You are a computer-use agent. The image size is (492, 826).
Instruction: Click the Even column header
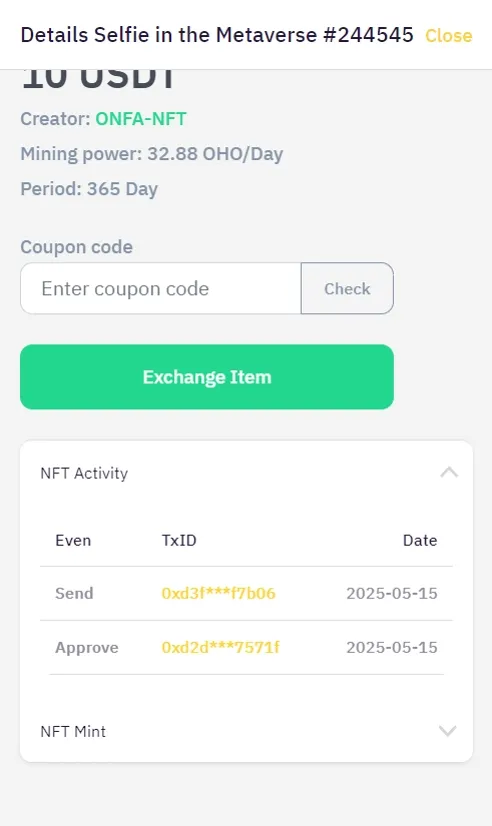click(73, 540)
